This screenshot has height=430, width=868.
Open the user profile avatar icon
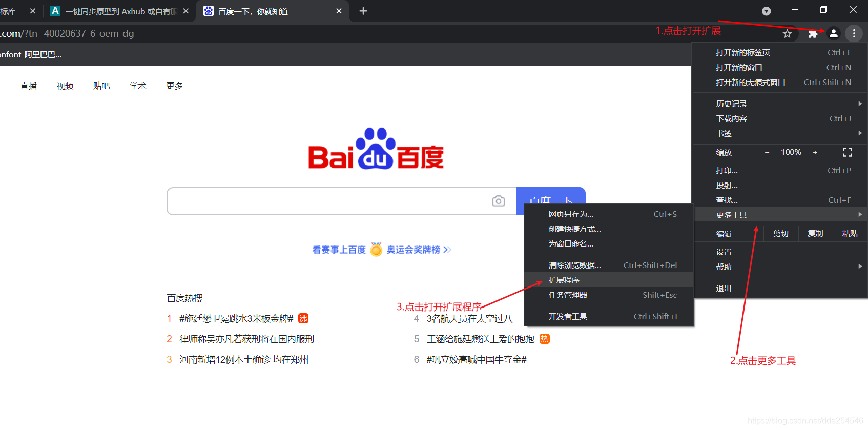click(834, 33)
